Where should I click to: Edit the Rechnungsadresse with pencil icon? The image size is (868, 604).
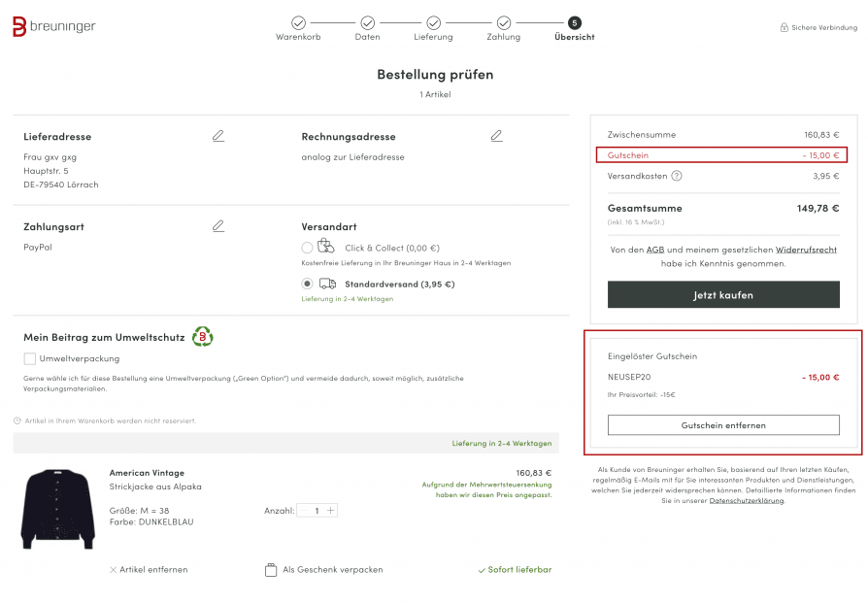point(496,136)
